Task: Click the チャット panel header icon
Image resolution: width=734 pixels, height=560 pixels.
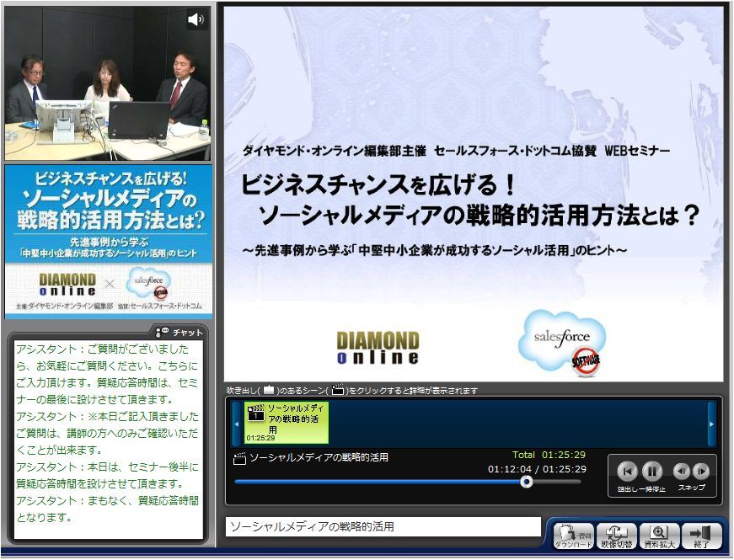Action: 162,332
